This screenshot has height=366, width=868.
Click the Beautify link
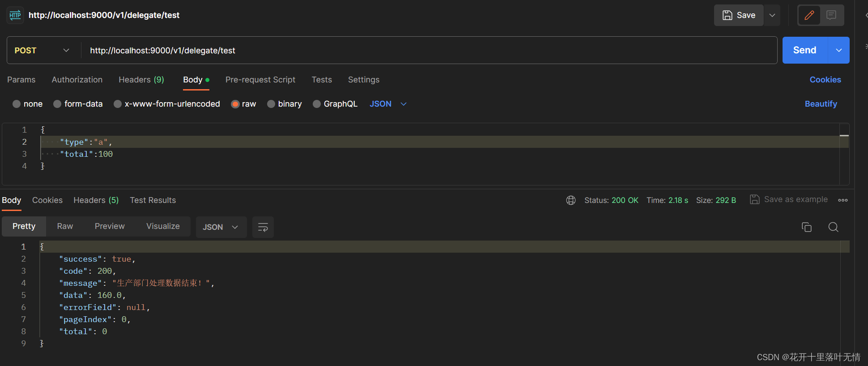click(x=821, y=104)
